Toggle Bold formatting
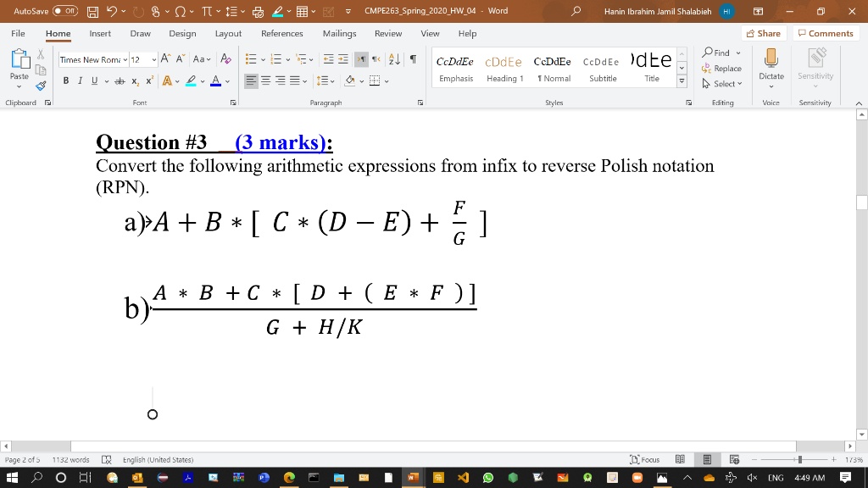This screenshot has height=488, width=868. pyautogui.click(x=66, y=81)
